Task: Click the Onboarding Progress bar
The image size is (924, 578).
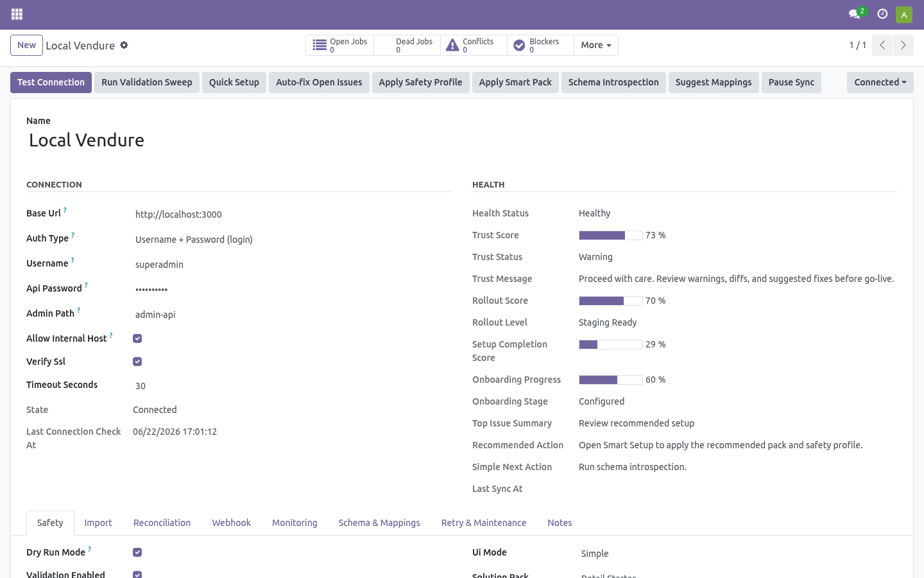Action: click(x=611, y=380)
